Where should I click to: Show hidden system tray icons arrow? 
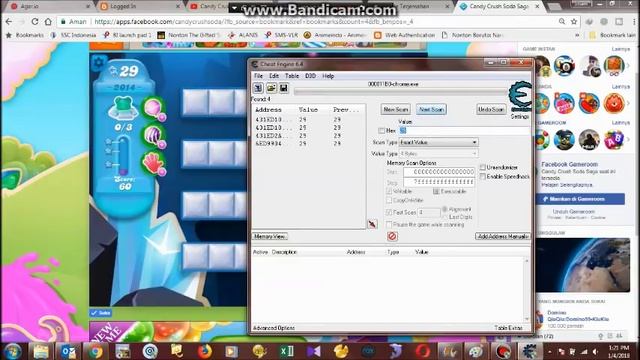point(549,351)
